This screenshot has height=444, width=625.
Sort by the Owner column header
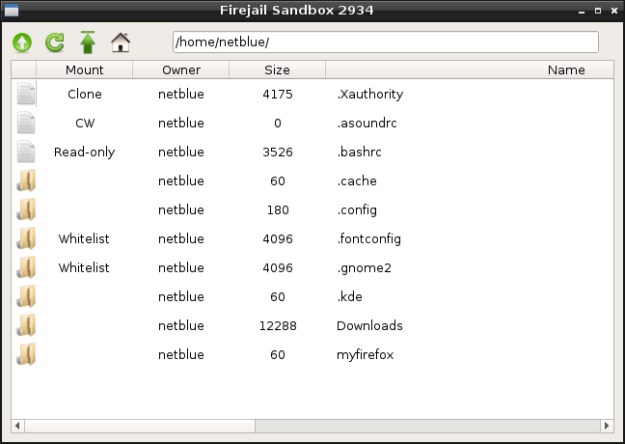[181, 70]
